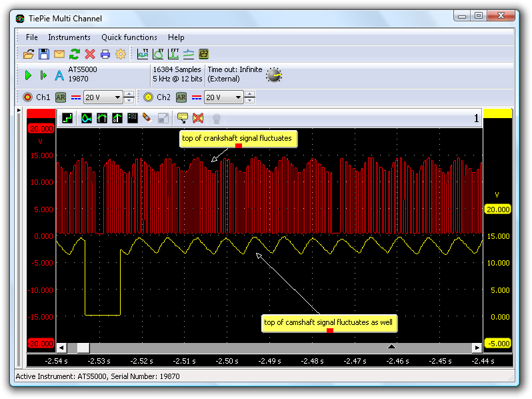The width and height of the screenshot is (532, 399).
Task: Open the Quick functions menu
Action: (129, 37)
